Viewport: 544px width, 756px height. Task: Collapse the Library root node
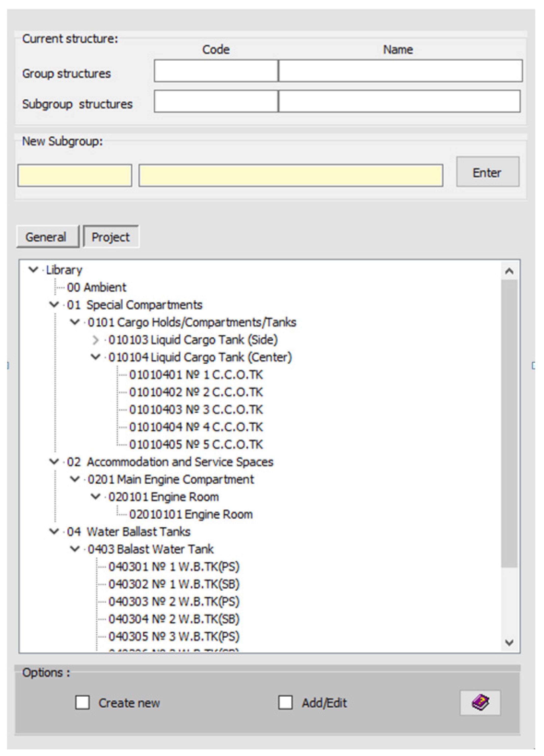tap(33, 270)
